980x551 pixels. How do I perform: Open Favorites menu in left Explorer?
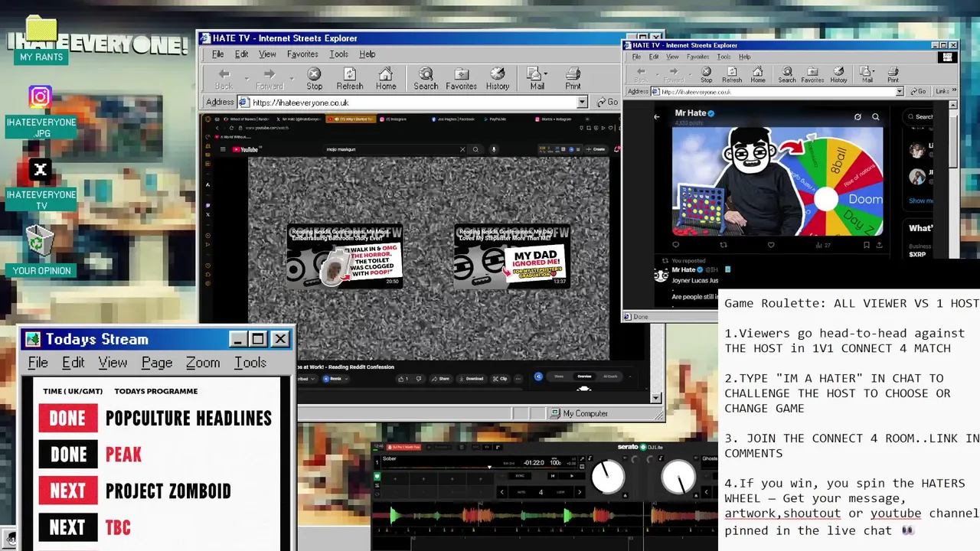(302, 54)
